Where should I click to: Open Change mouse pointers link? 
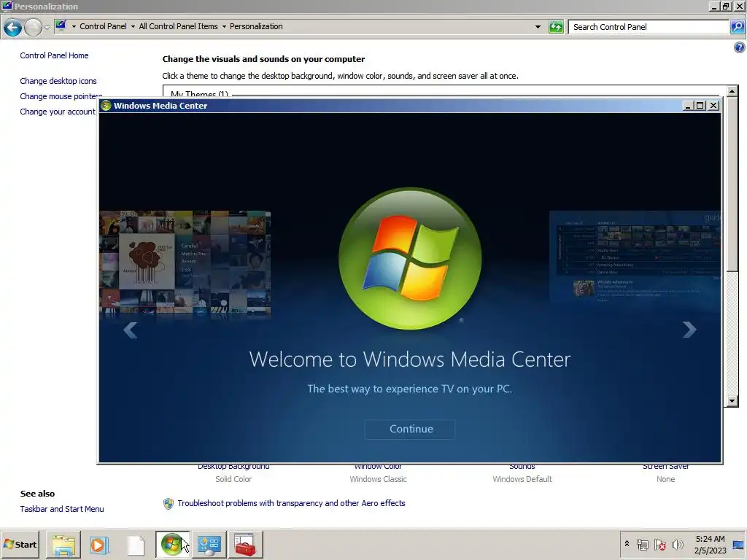pyautogui.click(x=61, y=96)
